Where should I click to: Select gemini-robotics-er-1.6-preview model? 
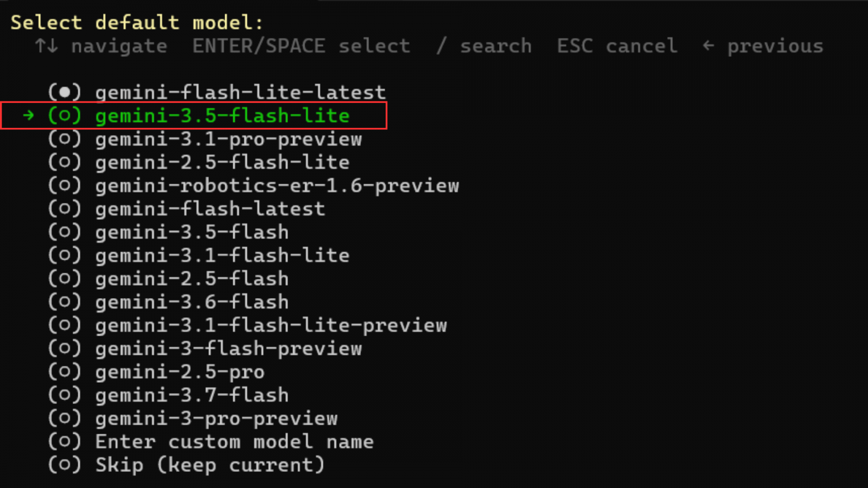(253, 185)
